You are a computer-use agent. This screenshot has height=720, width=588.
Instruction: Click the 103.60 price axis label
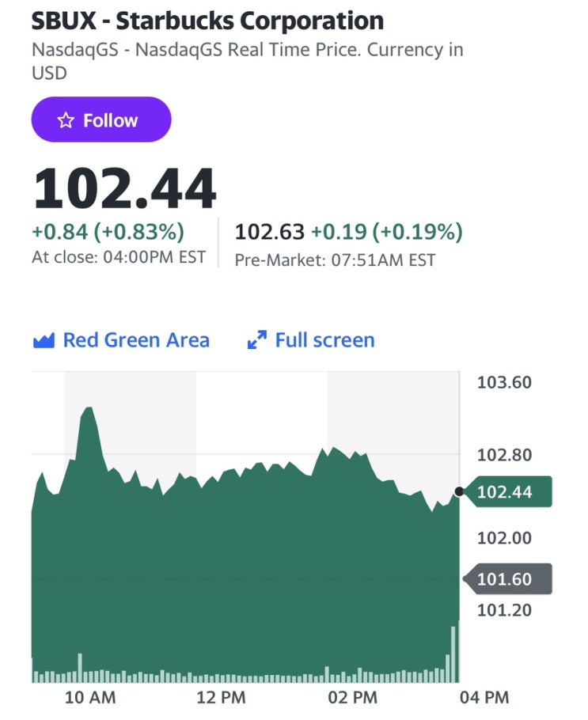(x=504, y=382)
